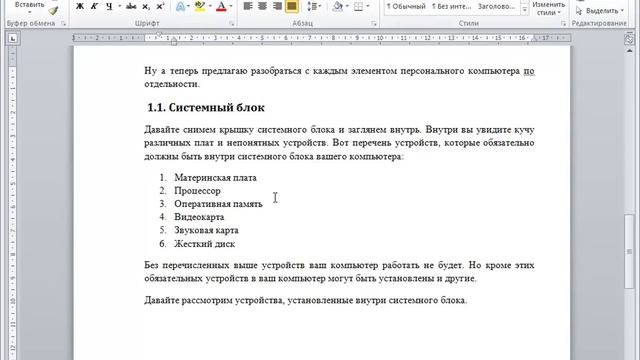640x360 pixels.
Task: Click the vertical scrollbar thumb
Action: [x=629, y=251]
